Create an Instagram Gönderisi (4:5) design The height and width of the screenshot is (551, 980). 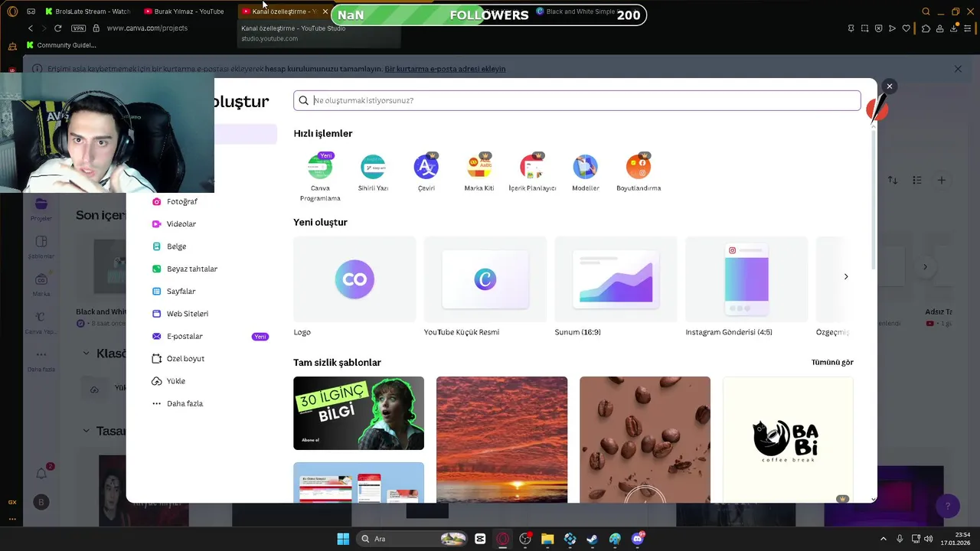tap(746, 286)
